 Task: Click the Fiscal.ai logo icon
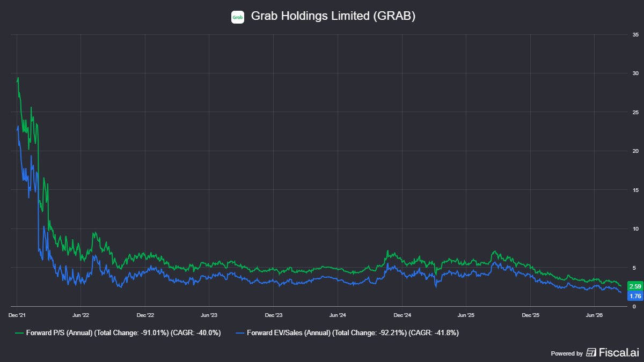[x=591, y=352]
